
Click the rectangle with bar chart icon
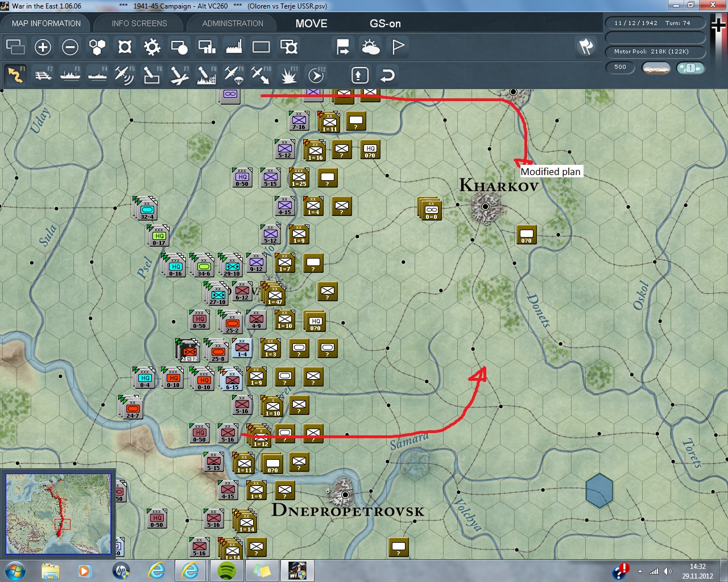(x=206, y=47)
